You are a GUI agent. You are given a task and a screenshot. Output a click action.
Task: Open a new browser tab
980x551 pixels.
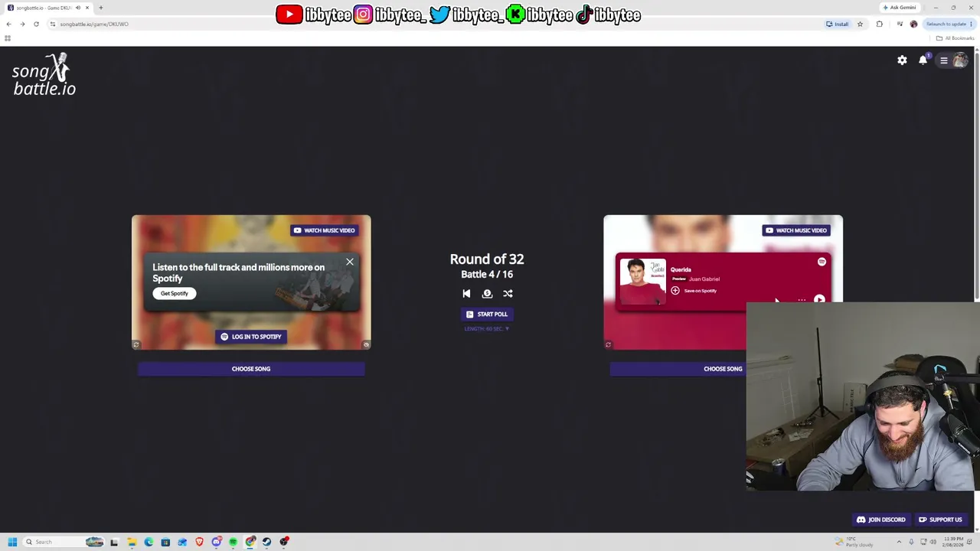pos(100,8)
